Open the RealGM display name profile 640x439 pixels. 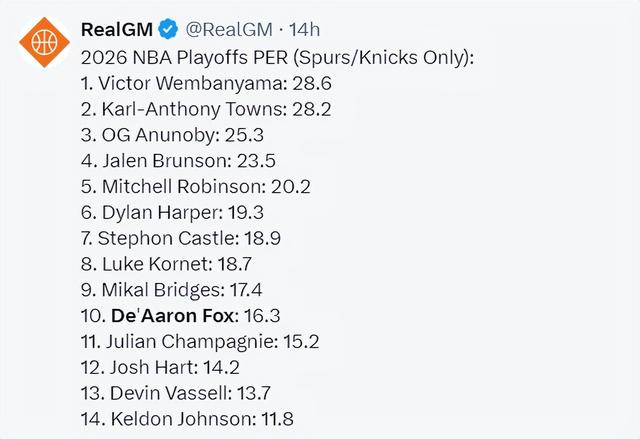[x=117, y=29]
